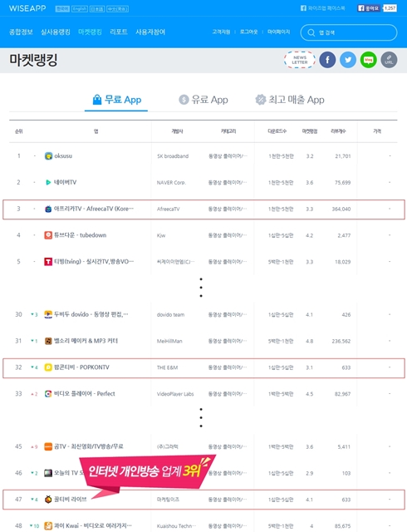Click the 네이버TV play icon
The width and height of the screenshot is (407, 532).
[48, 183]
